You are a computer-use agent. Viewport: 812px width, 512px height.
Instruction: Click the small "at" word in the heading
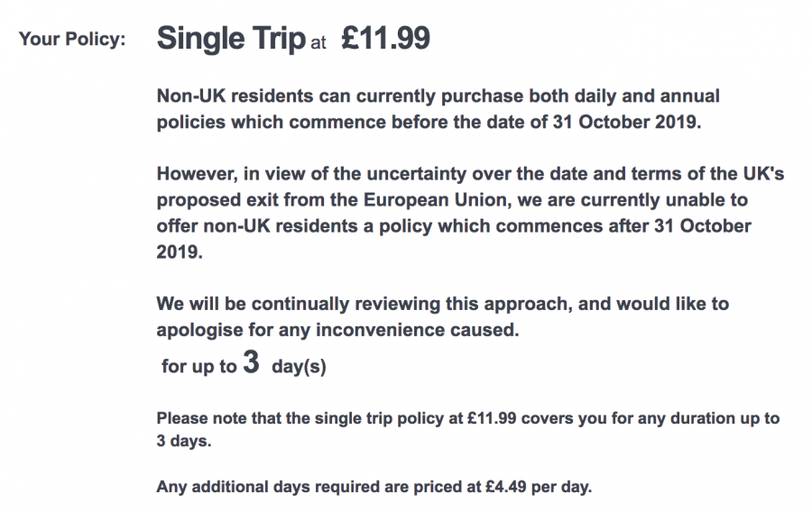pos(318,42)
